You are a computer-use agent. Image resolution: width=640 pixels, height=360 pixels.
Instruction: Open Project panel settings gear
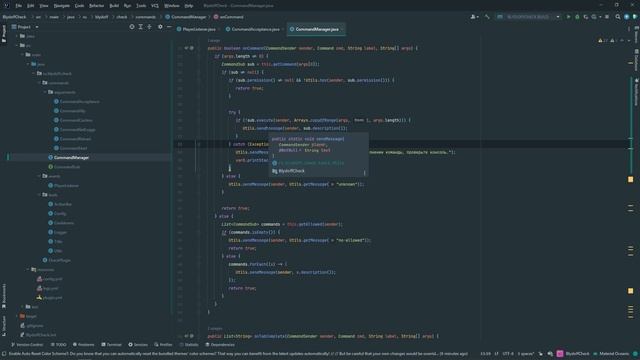[160, 27]
